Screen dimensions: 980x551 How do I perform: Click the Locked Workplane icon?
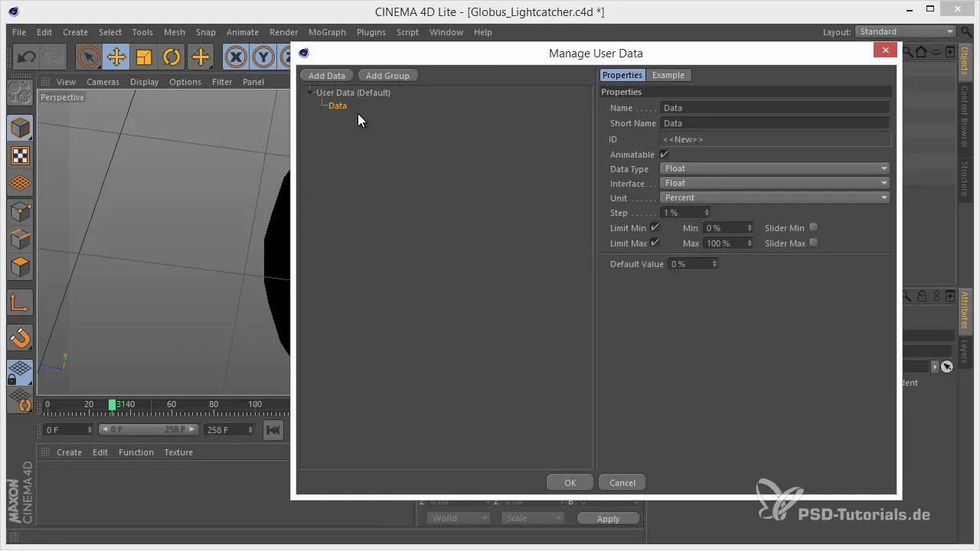pyautogui.click(x=20, y=372)
